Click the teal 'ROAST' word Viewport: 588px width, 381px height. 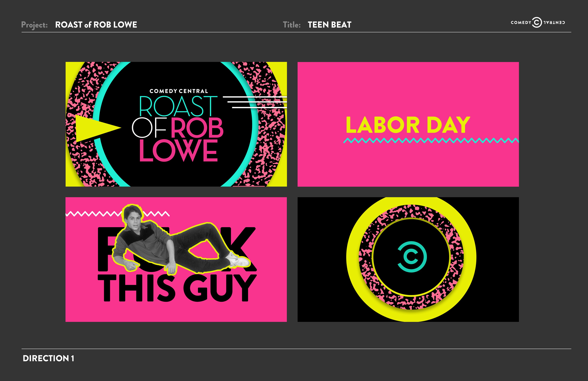pyautogui.click(x=178, y=106)
